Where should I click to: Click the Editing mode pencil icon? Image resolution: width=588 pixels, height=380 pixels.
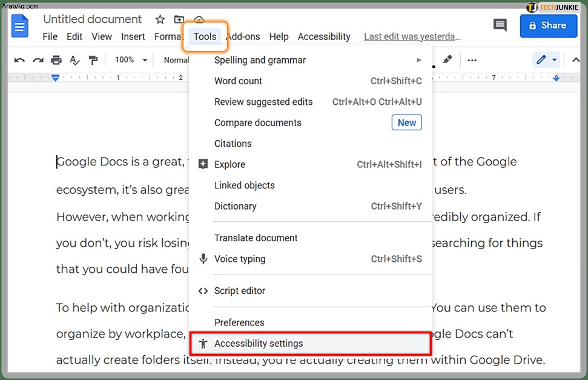(x=541, y=60)
